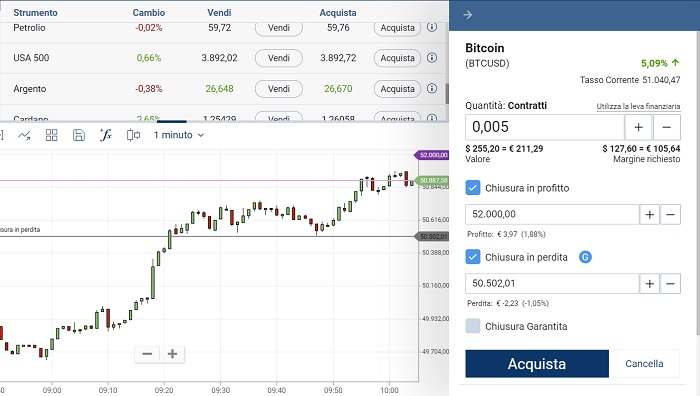Click the Margine richiesto label

[646, 159]
